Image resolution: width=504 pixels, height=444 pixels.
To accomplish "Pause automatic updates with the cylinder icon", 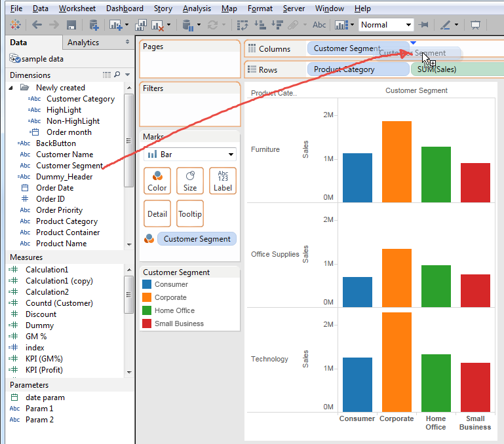I will (x=188, y=25).
